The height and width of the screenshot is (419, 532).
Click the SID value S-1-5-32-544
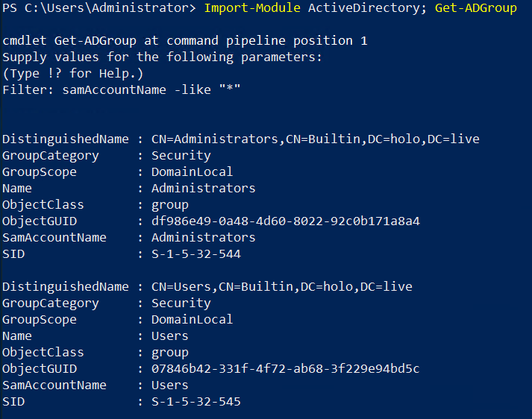pos(195,254)
